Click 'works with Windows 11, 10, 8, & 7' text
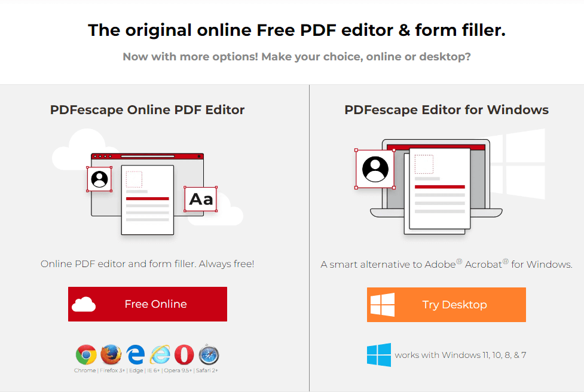Image resolution: width=584 pixels, height=392 pixels. tap(460, 355)
